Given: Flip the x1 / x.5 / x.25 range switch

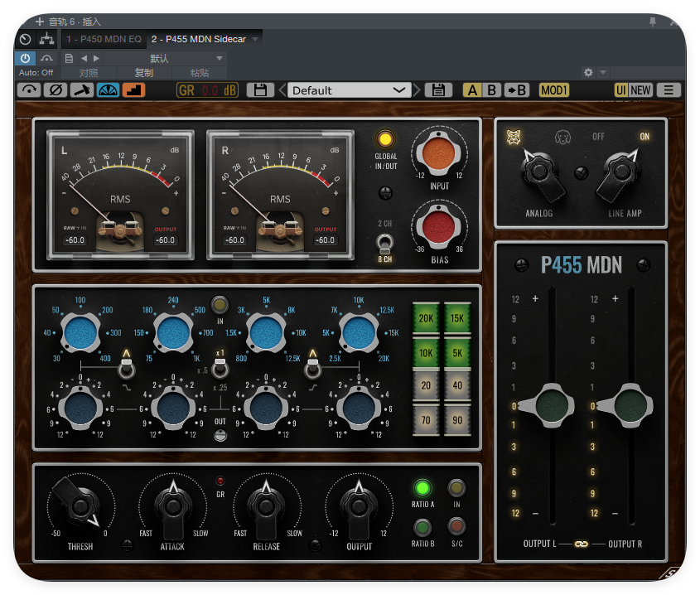Looking at the screenshot, I should coord(220,367).
